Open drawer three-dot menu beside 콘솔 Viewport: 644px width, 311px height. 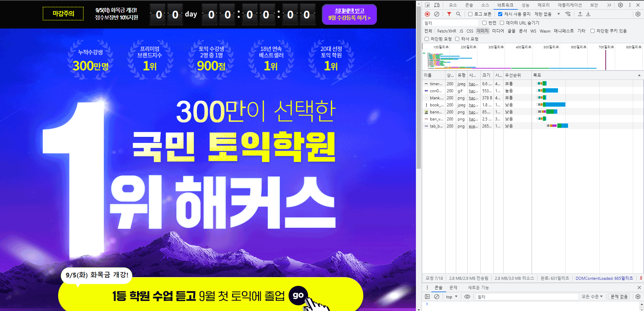[427, 288]
